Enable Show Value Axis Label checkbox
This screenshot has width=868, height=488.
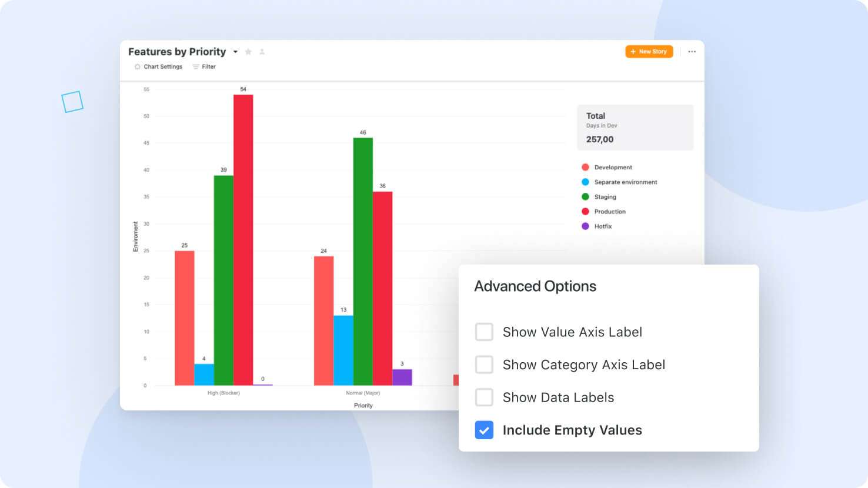484,332
